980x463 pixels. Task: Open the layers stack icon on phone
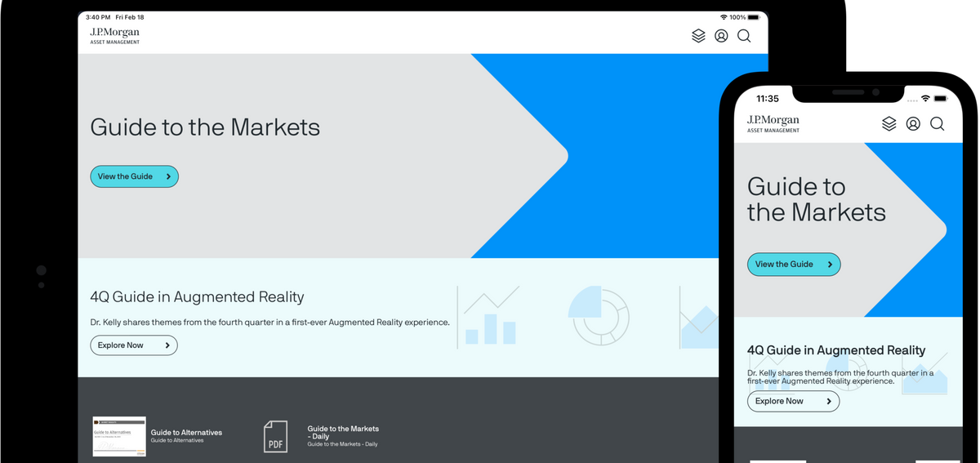pyautogui.click(x=889, y=123)
